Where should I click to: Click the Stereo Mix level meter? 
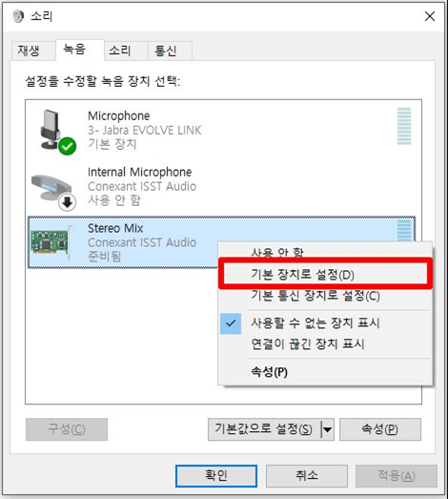tap(404, 230)
